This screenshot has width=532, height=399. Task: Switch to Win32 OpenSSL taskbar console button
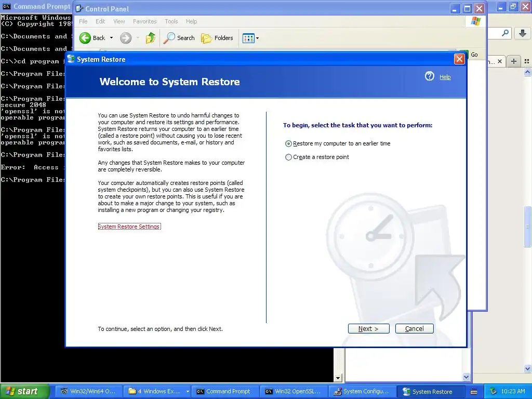294,391
